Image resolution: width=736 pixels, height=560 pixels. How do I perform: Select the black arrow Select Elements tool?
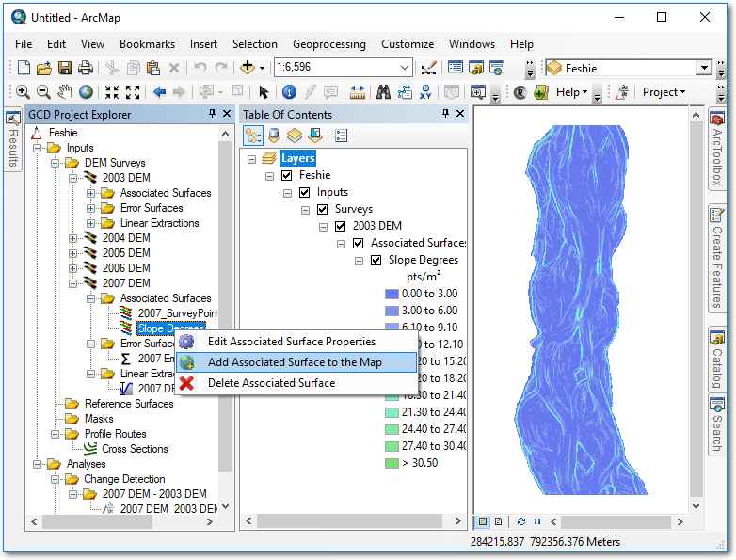pos(264,92)
